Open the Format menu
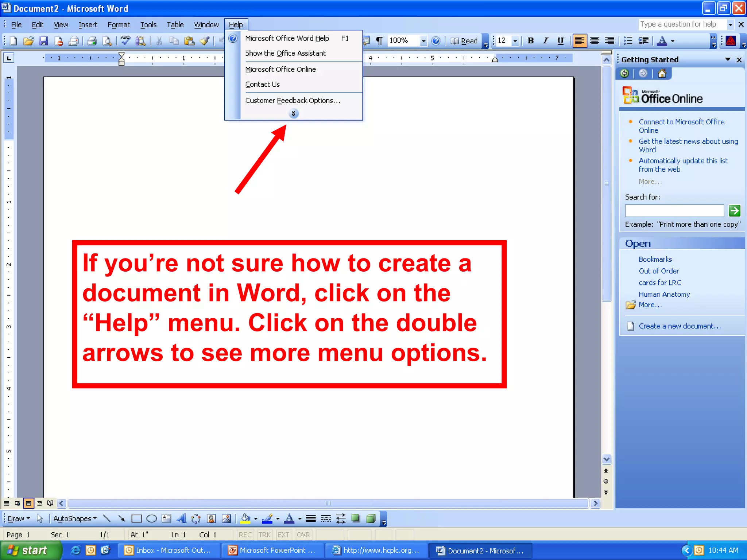The width and height of the screenshot is (747, 560). point(119,24)
